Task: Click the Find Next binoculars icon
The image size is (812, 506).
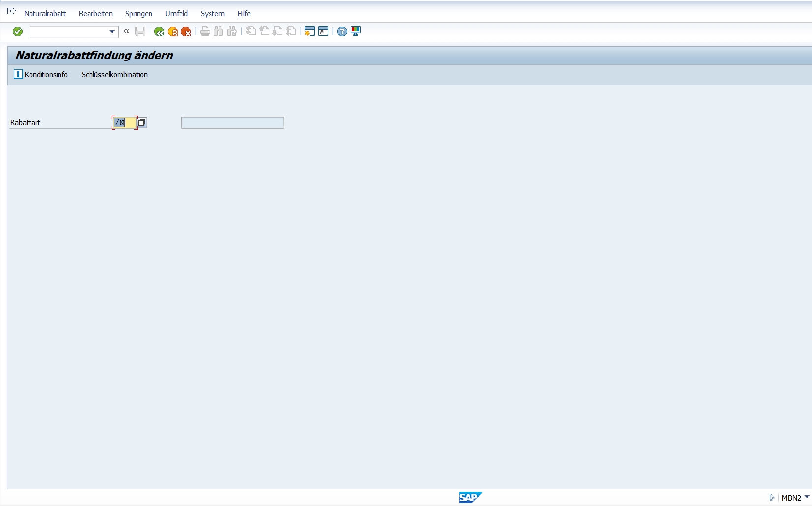Action: pyautogui.click(x=232, y=31)
